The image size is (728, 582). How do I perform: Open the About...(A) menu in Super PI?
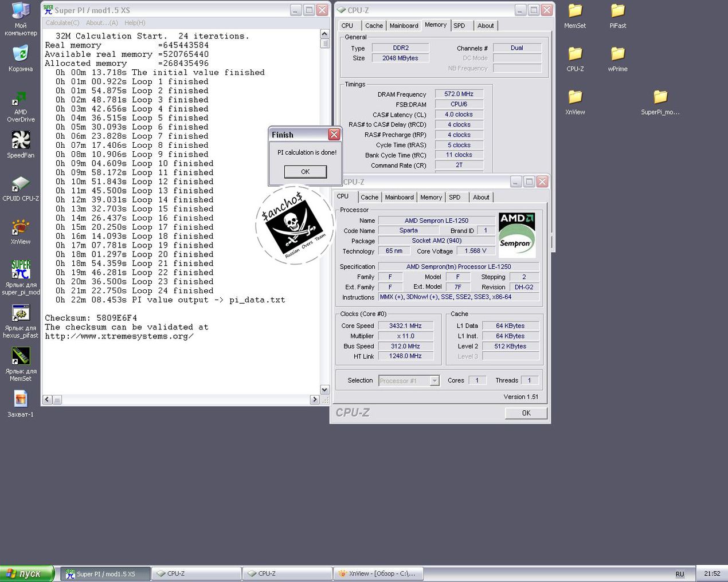102,23
